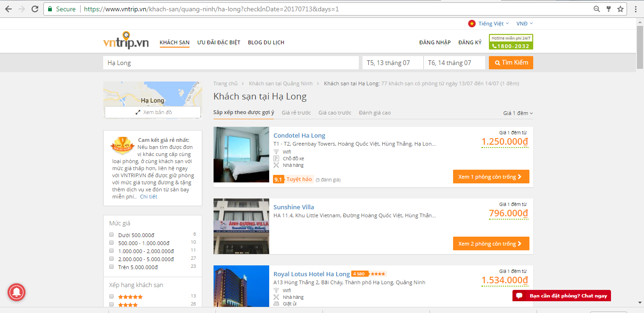644x313 pixels.
Task: Check the five-star hotel rating filter
Action: (112, 297)
